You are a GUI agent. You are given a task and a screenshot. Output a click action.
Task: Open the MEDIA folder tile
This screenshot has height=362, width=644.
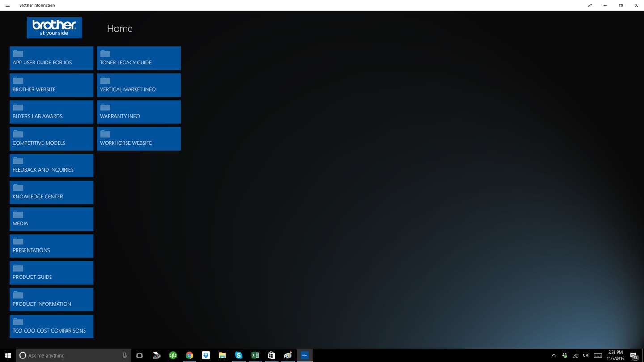(51, 219)
